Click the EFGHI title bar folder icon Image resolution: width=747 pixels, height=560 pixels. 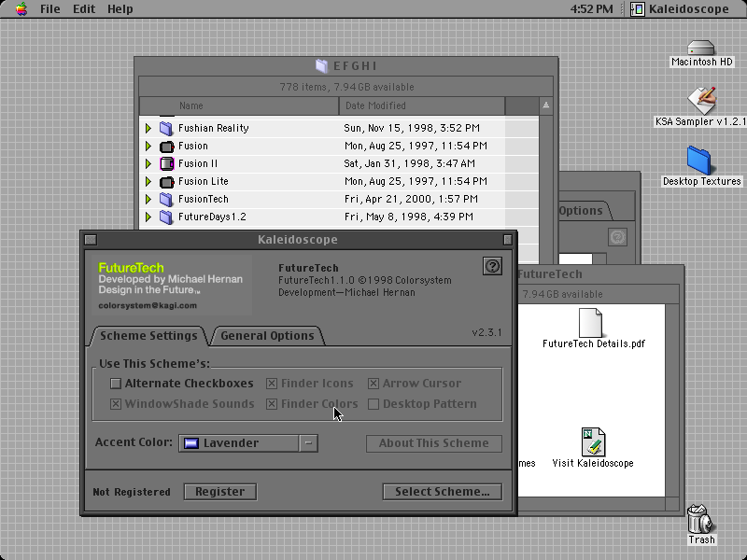coord(321,65)
